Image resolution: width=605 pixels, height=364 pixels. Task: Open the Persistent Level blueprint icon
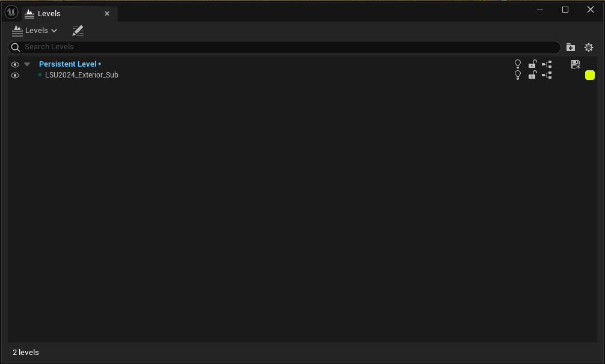pos(547,64)
